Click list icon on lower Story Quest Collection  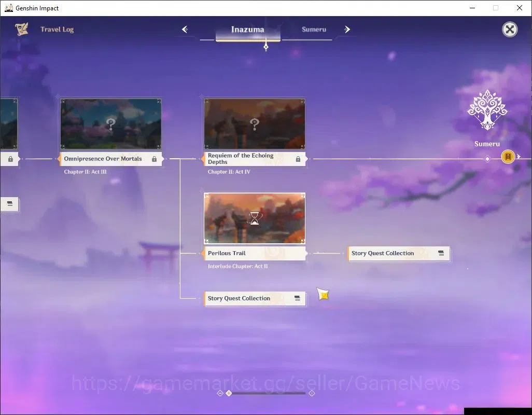(x=297, y=298)
